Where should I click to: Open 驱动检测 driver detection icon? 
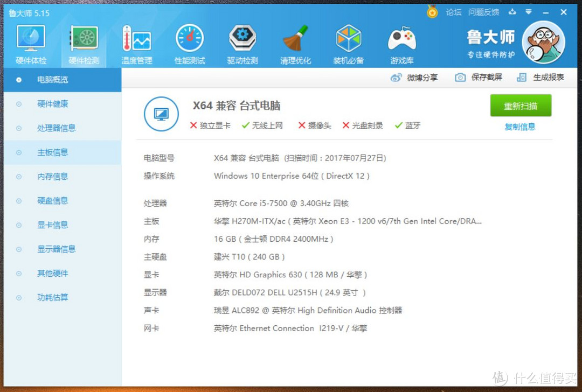tap(242, 45)
